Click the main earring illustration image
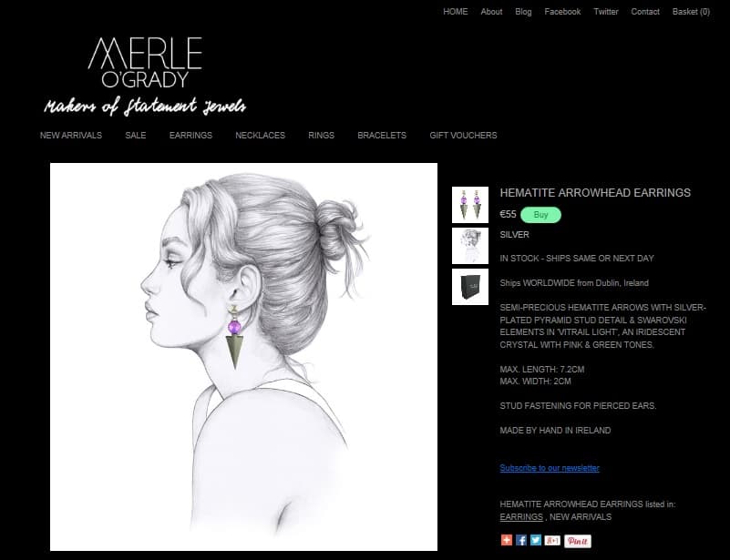 (x=243, y=357)
